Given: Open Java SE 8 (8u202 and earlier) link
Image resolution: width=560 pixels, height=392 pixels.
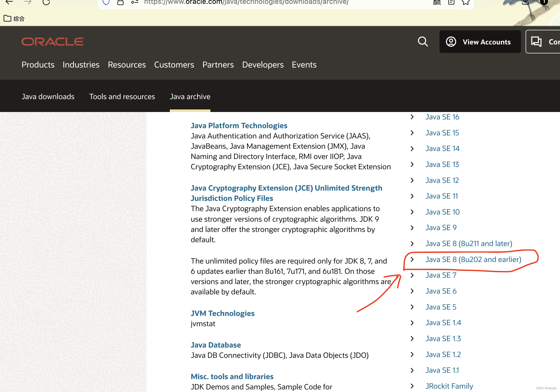Looking at the screenshot, I should click(x=473, y=259).
